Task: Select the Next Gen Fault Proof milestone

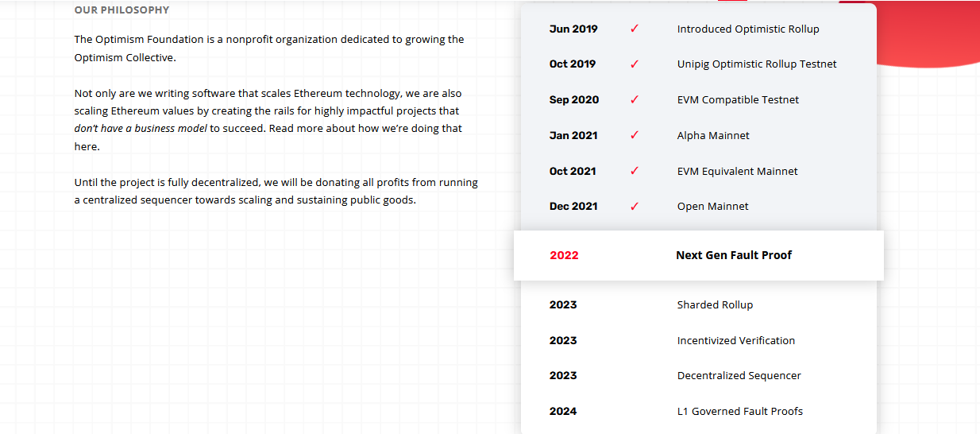Action: click(734, 255)
